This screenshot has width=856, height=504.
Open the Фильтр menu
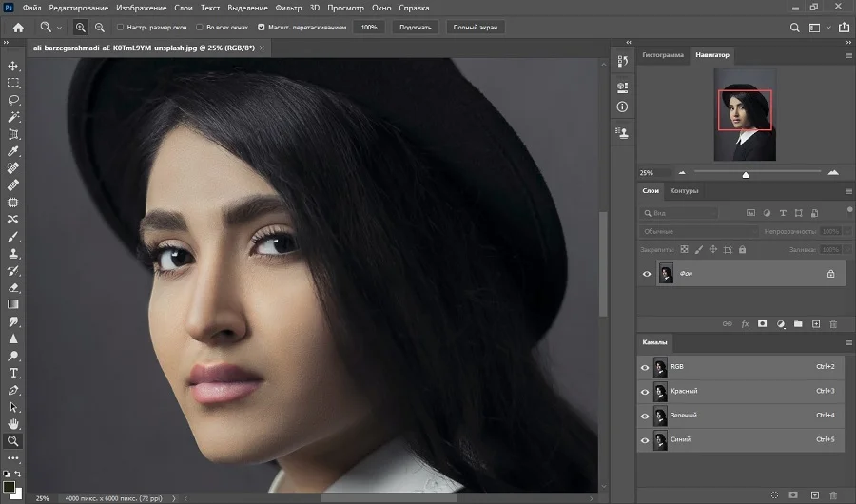tap(287, 8)
